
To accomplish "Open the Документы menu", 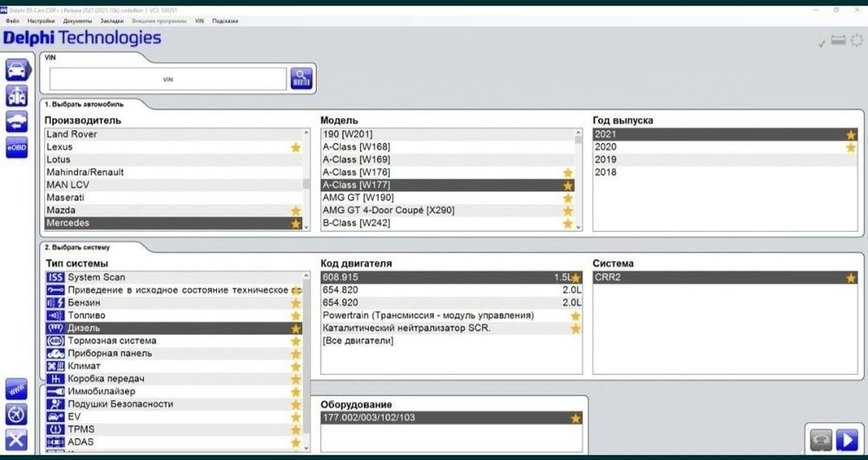I will point(77,21).
